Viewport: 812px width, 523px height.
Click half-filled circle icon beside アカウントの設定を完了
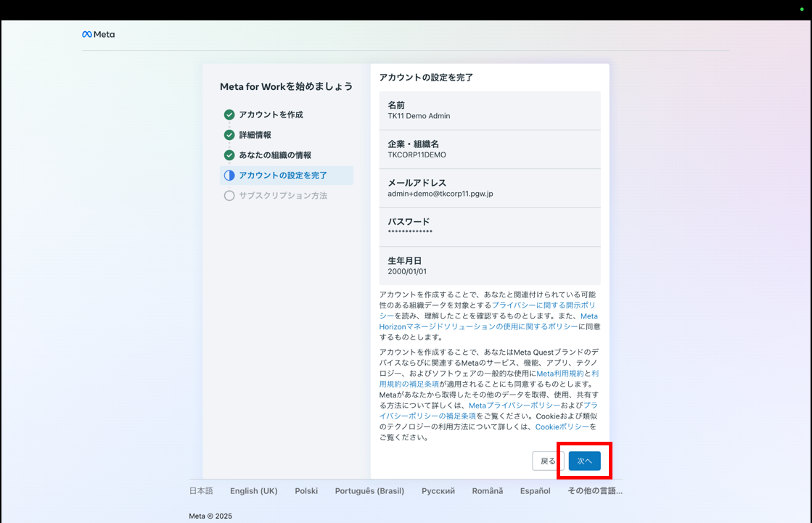[x=229, y=176]
